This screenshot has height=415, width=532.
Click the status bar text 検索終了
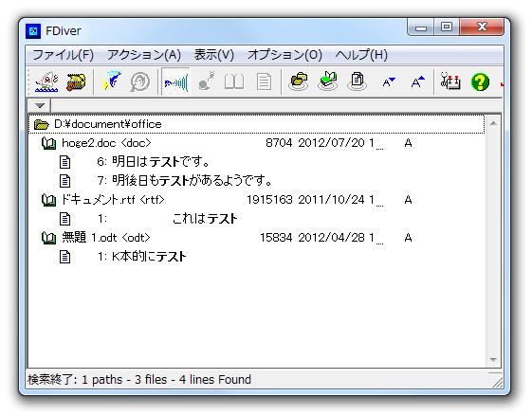tap(52, 379)
